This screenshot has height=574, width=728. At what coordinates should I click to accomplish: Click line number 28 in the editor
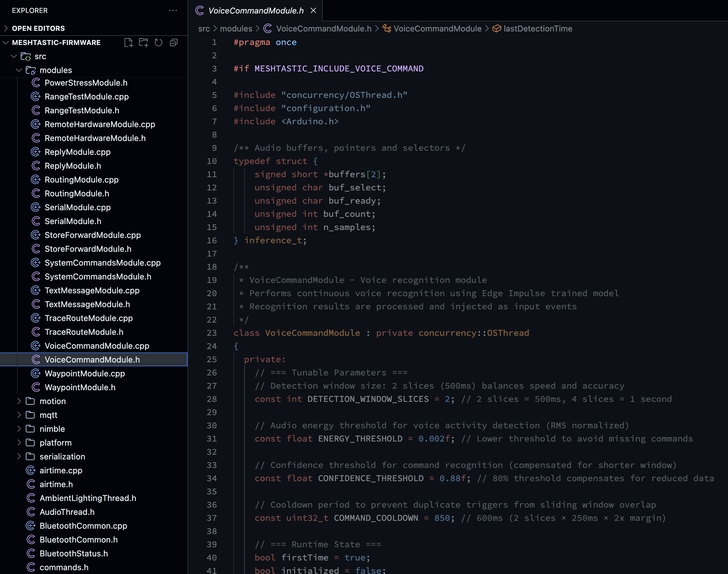pos(212,399)
